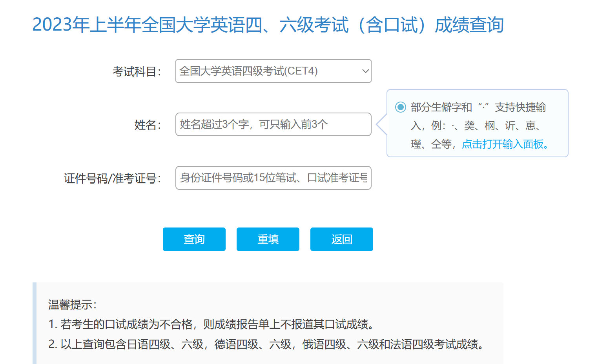The height and width of the screenshot is (364, 598).
Task: Select the 证件号码/准考证号 label text
Action: [x=112, y=178]
